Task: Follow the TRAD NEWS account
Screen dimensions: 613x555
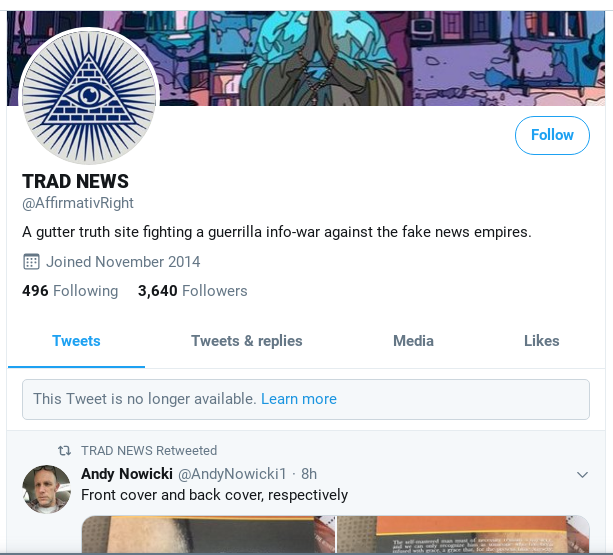Action: [552, 135]
